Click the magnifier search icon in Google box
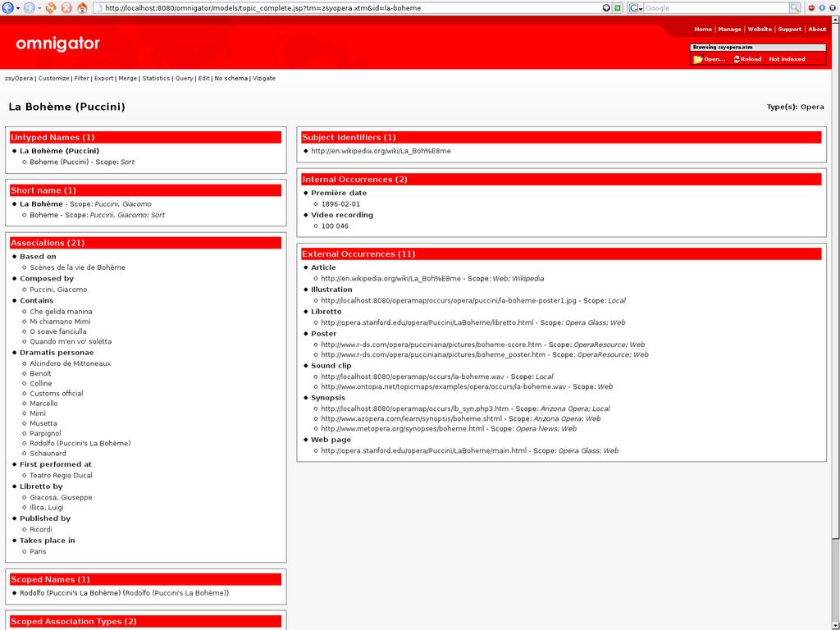This screenshot has width=840, height=630. (794, 8)
